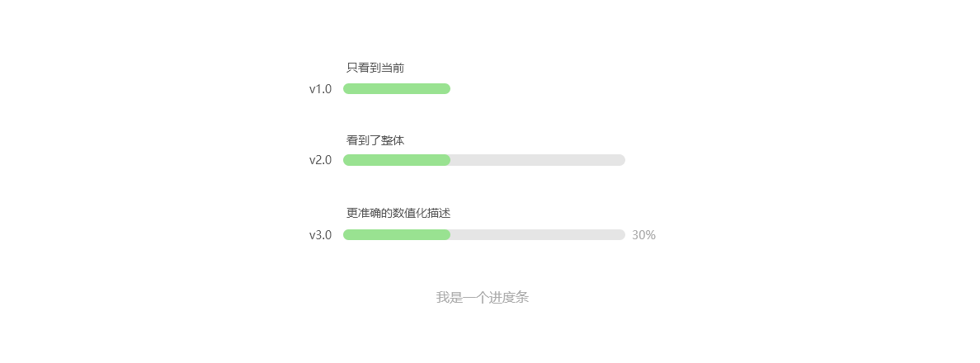Screen dimensions: 980x363
Task: Select the v2.0 version label
Action: 320,160
